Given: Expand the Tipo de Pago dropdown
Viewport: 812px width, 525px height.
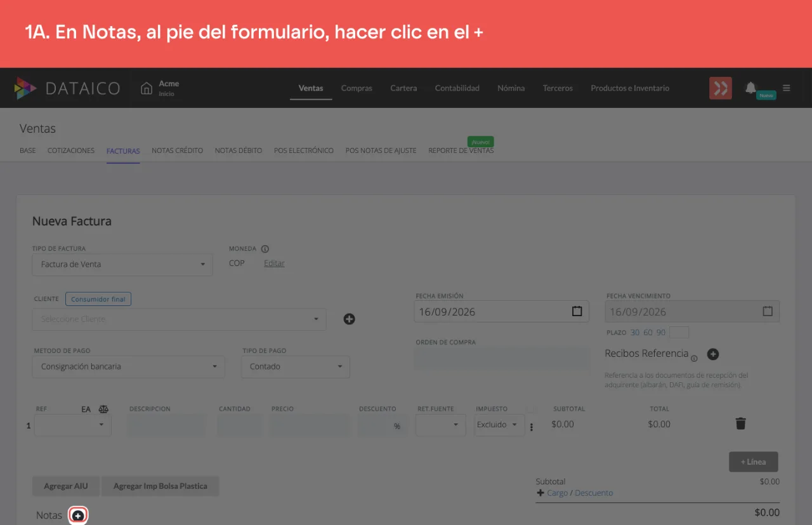Looking at the screenshot, I should coord(296,366).
